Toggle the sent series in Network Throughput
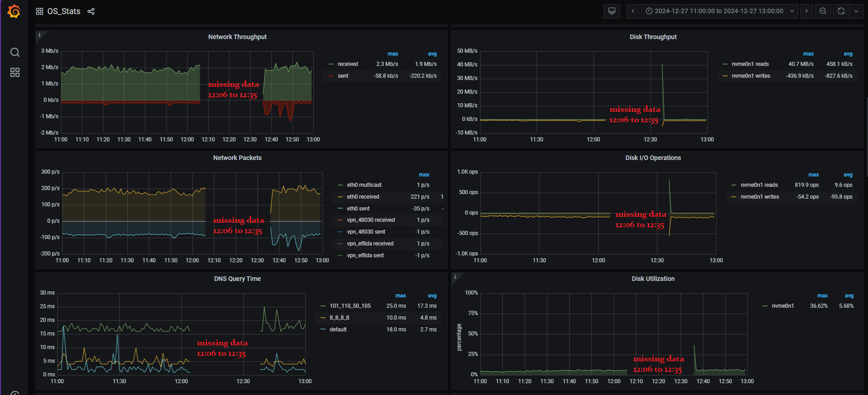Viewport: 868px width, 395px height. coord(343,76)
